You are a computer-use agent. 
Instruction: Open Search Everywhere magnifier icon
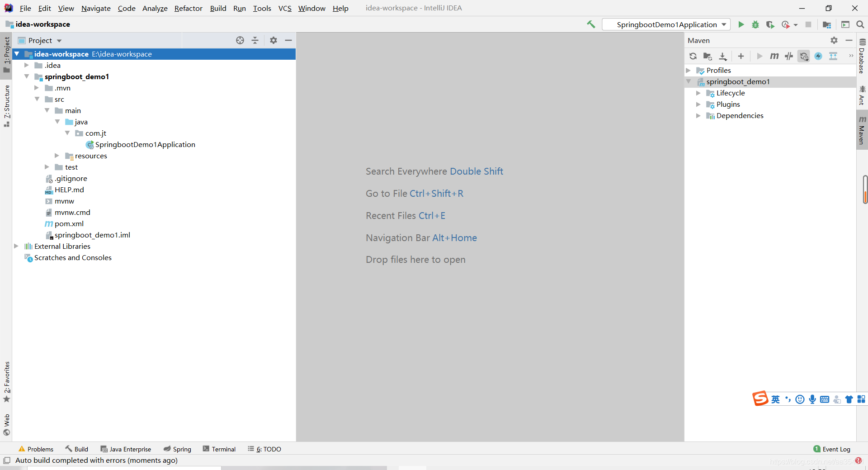pyautogui.click(x=860, y=24)
